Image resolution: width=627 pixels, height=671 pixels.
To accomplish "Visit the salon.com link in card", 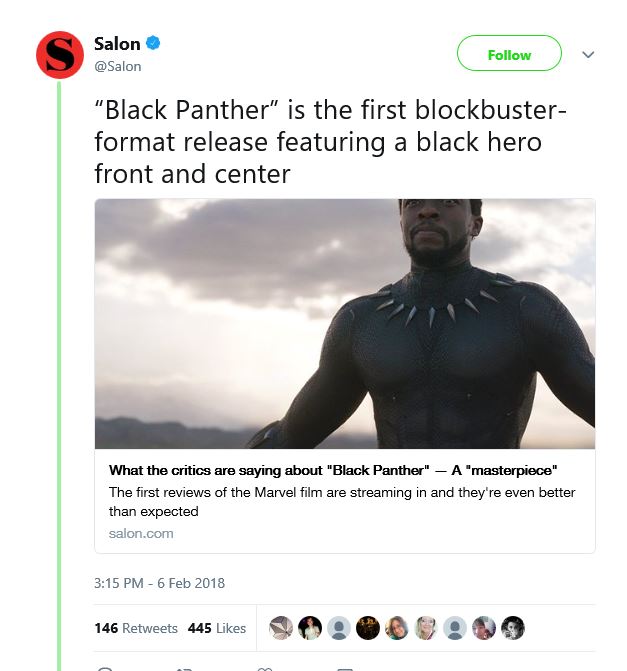I will click(141, 534).
